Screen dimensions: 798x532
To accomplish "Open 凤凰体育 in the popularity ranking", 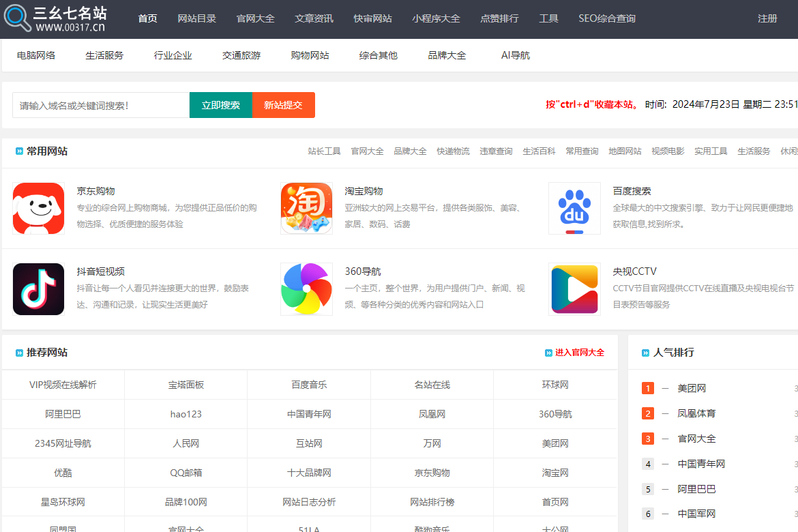I will click(697, 414).
